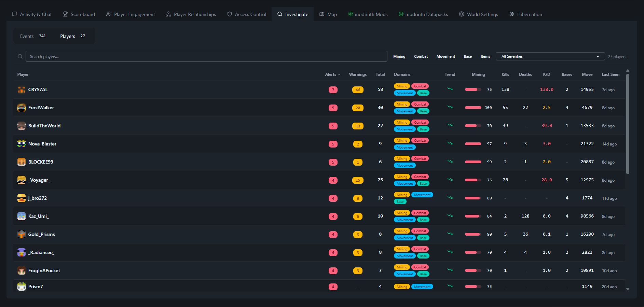
Task: Toggle the Combat domain filter
Action: (421, 57)
